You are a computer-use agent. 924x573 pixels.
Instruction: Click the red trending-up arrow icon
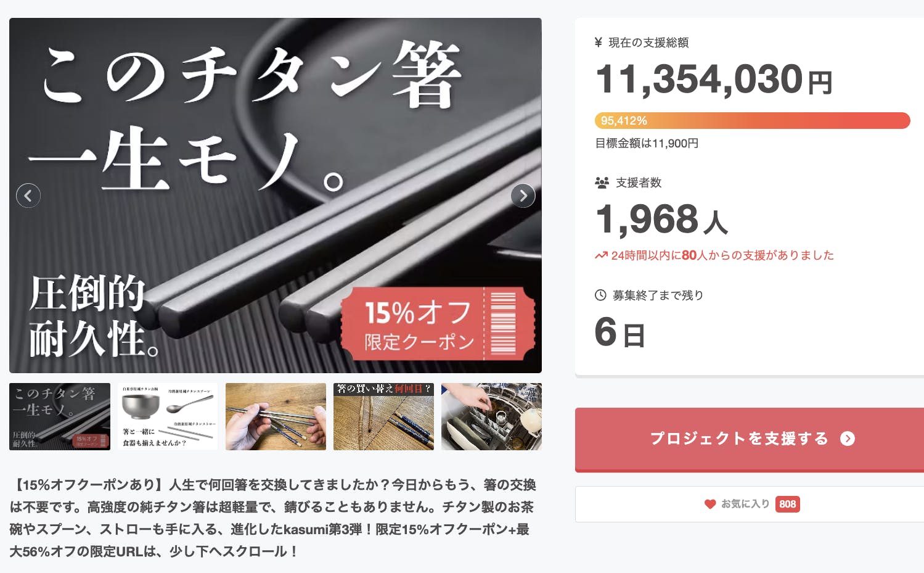[601, 255]
